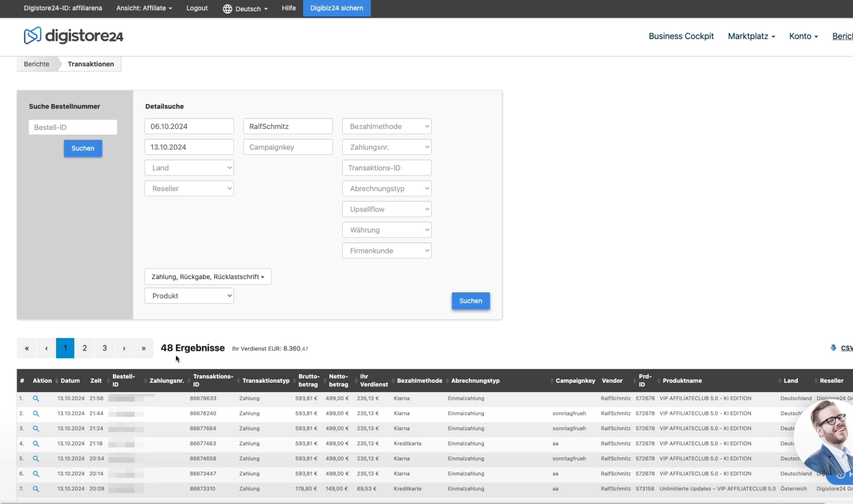Open details for transaction 86673447
Image resolution: width=853 pixels, height=504 pixels.
tap(36, 474)
